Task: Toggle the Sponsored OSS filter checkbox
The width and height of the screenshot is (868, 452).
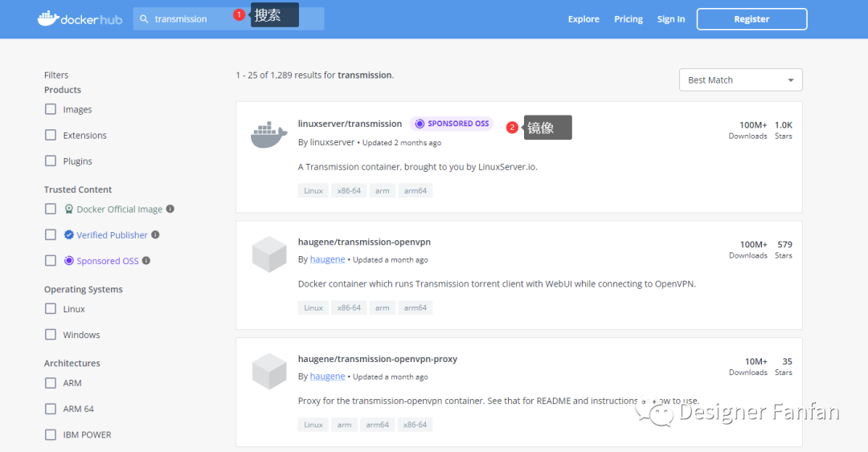Action: [x=51, y=261]
